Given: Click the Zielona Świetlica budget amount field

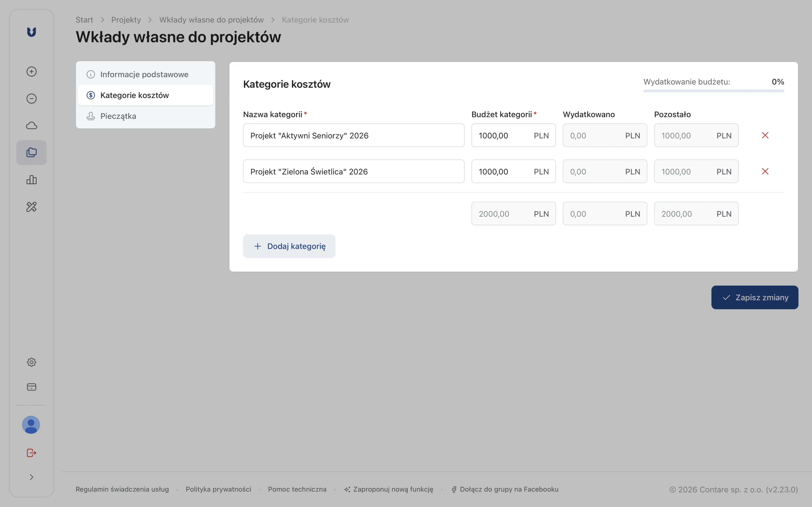Looking at the screenshot, I should [x=503, y=172].
